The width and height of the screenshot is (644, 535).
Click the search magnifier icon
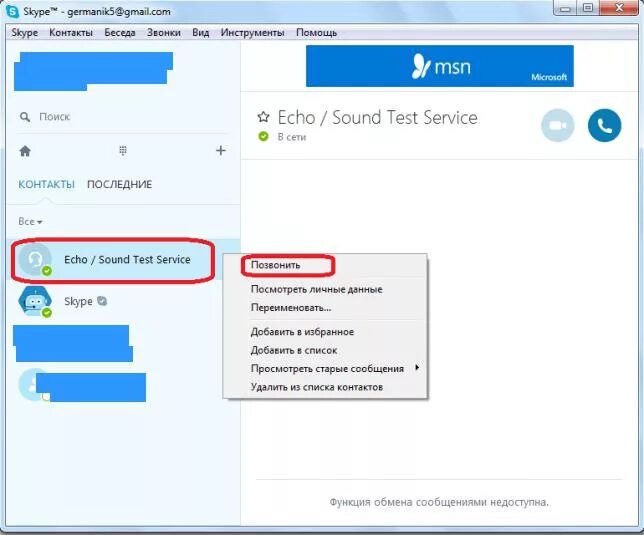point(25,117)
